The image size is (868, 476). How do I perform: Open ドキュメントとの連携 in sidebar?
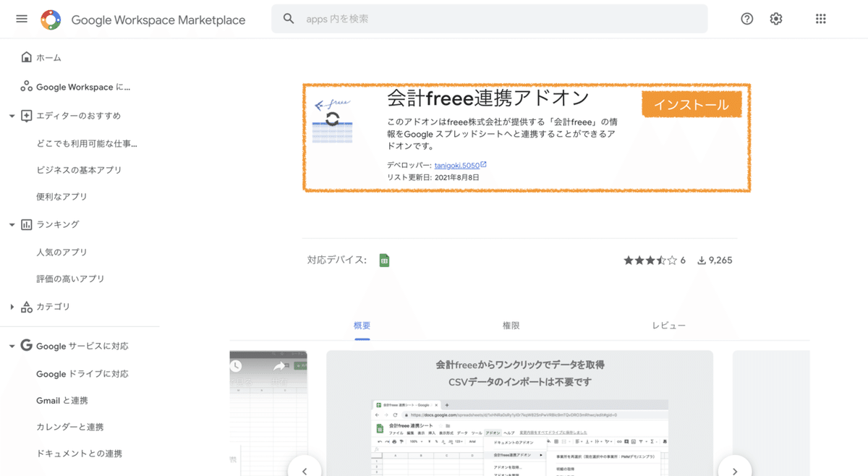[x=79, y=454]
